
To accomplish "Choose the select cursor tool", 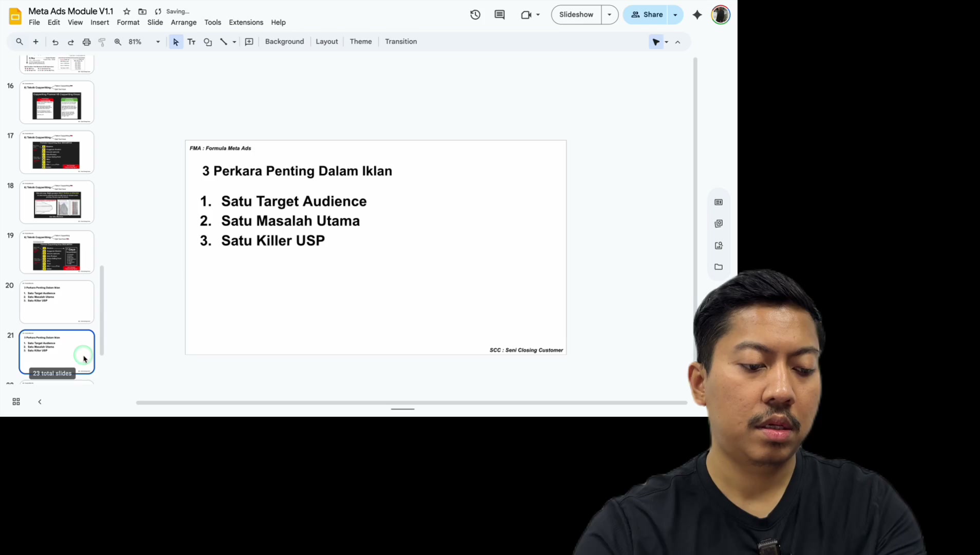I will [176, 42].
